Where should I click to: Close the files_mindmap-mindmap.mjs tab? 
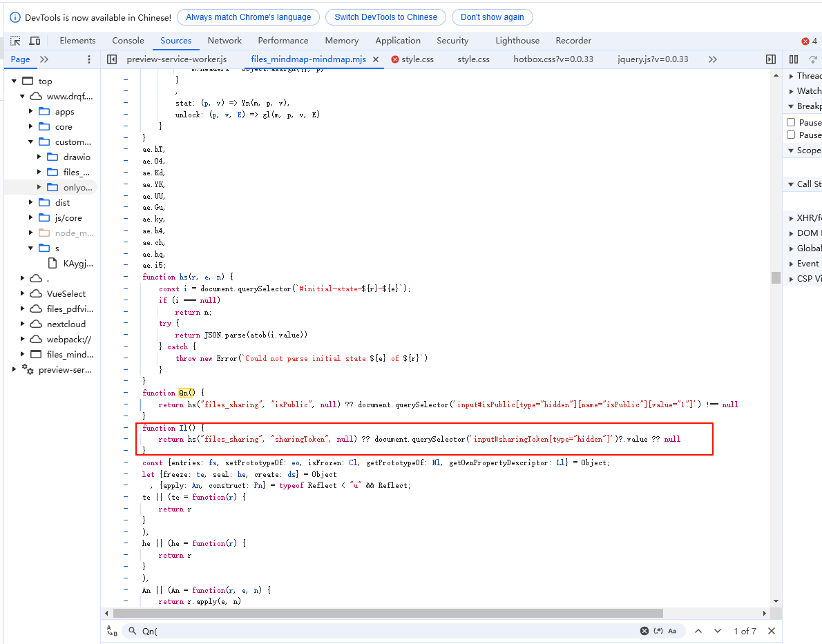pos(376,59)
